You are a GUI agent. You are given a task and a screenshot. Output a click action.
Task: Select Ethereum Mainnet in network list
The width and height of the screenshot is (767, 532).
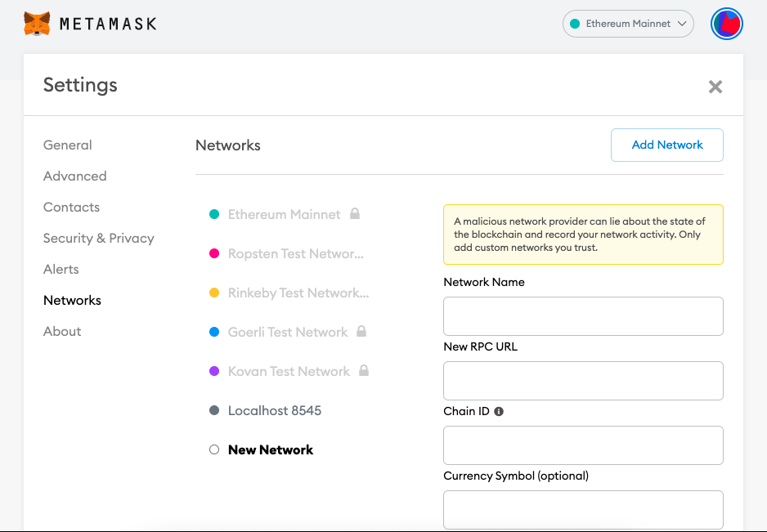point(284,214)
